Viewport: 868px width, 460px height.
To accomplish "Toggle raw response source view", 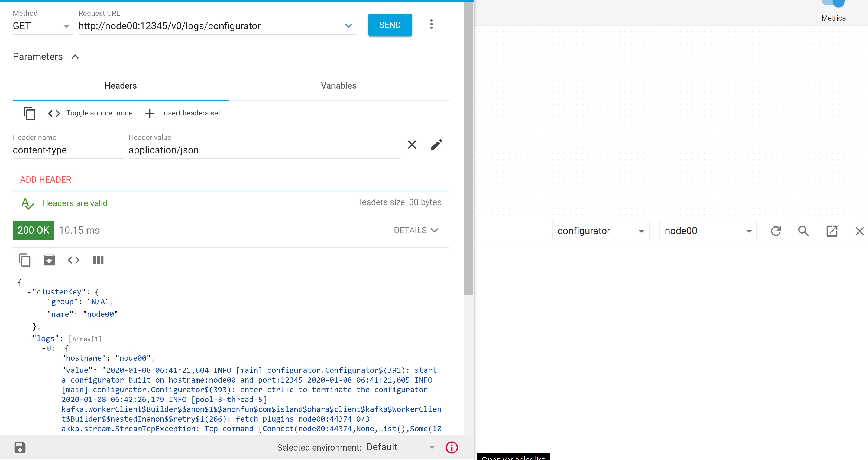I will click(x=73, y=260).
